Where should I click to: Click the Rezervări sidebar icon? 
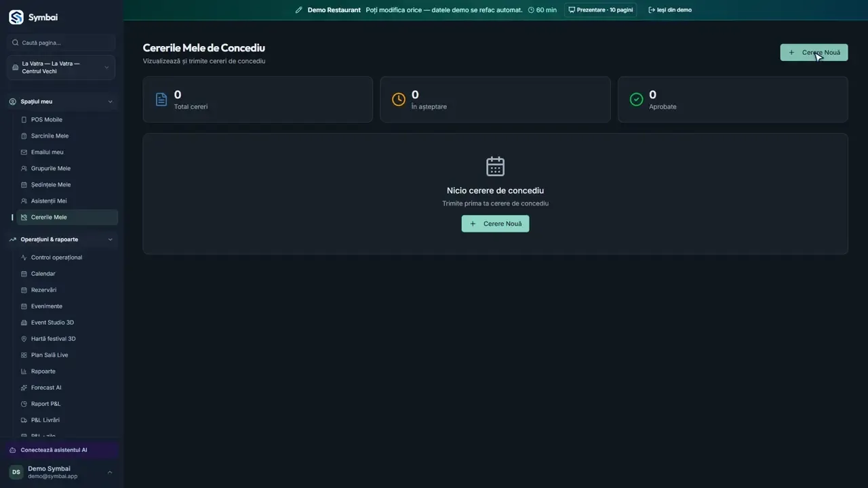pyautogui.click(x=24, y=290)
